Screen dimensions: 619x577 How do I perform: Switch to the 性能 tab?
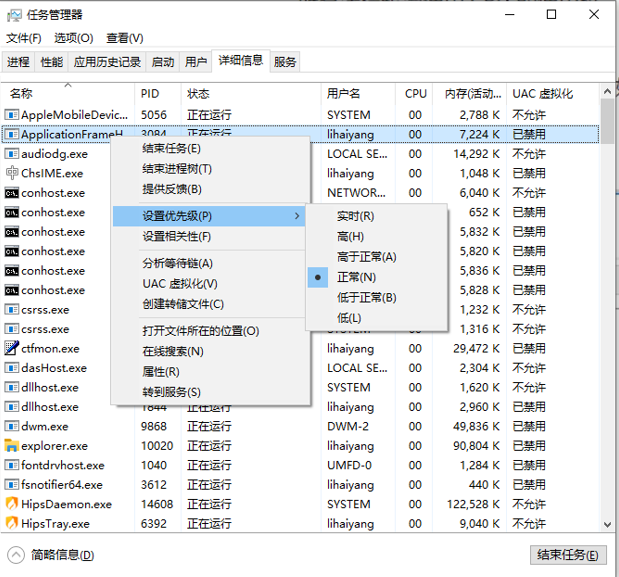[52, 62]
